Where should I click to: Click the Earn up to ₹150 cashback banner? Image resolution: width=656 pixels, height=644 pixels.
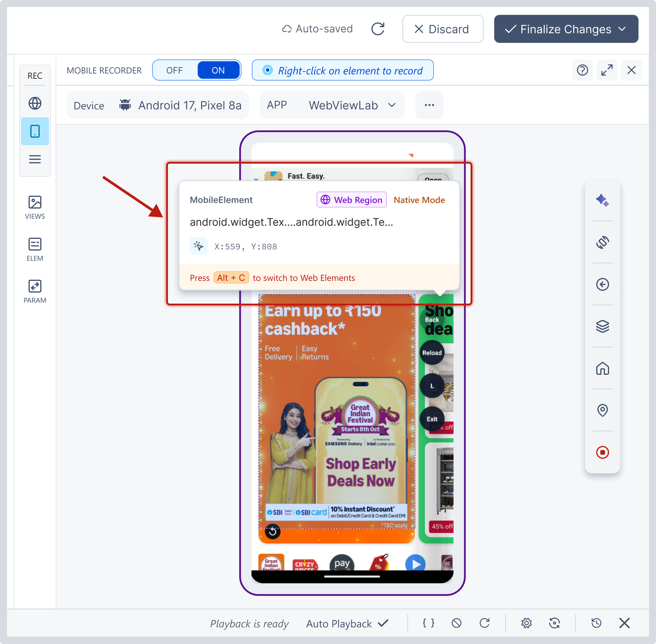point(337,419)
